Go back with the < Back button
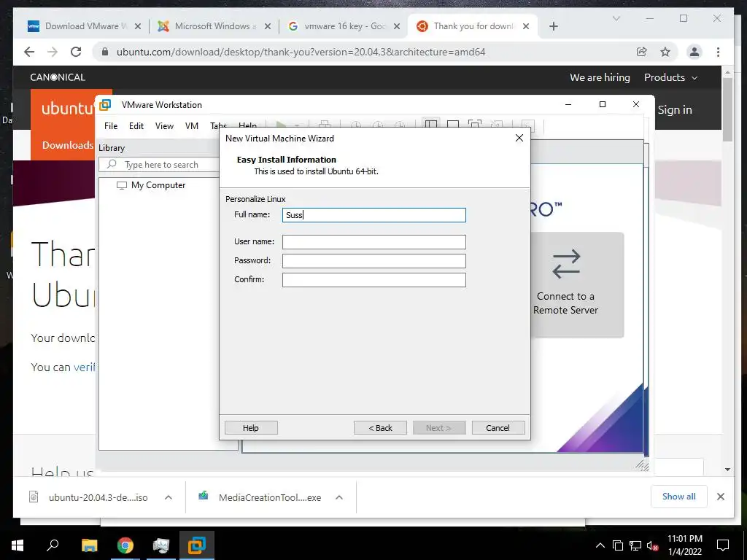This screenshot has height=560, width=747. click(x=380, y=427)
